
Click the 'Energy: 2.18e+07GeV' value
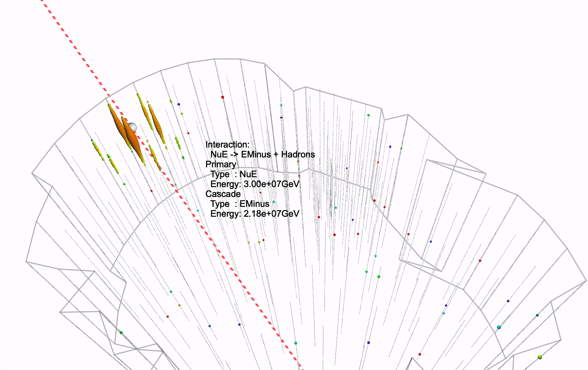click(255, 214)
